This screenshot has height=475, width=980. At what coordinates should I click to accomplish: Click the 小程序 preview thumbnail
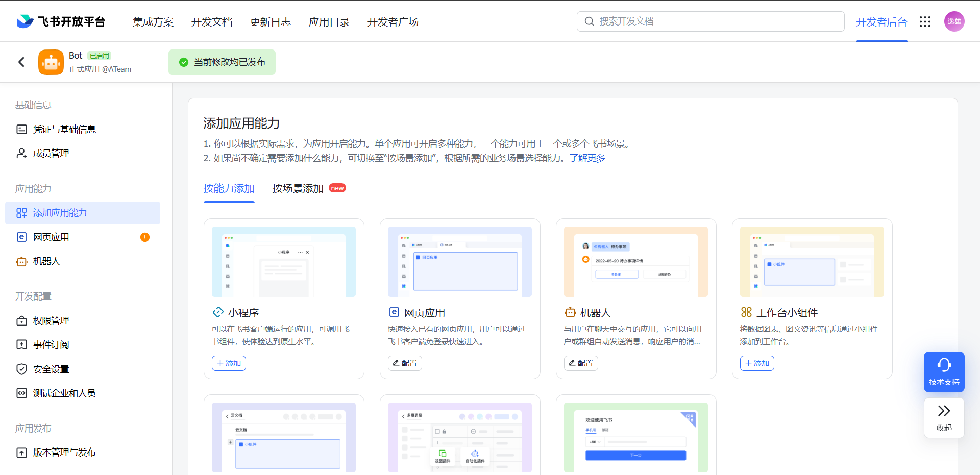click(284, 262)
